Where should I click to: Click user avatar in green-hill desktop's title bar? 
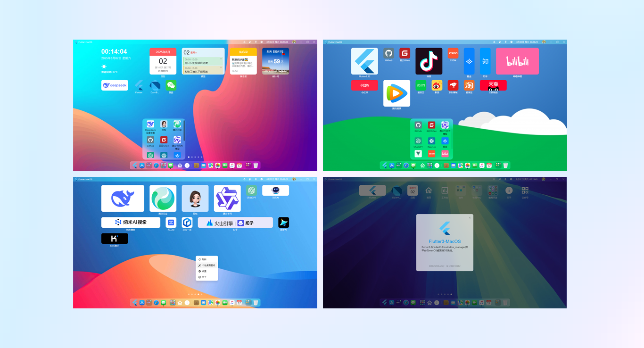point(544,42)
